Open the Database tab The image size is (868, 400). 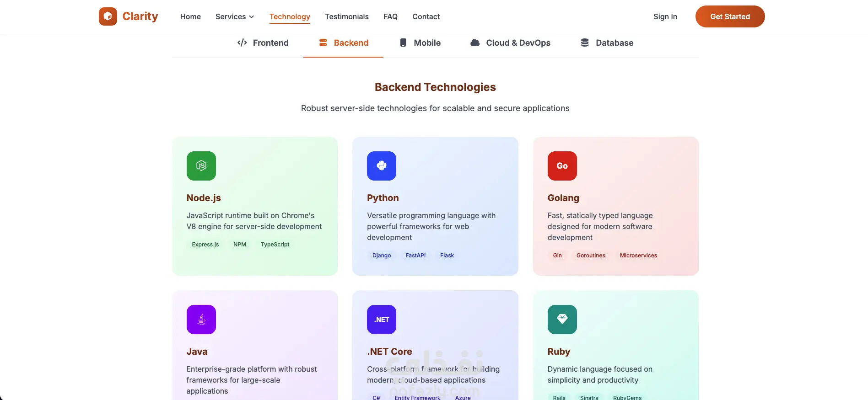tap(607, 43)
